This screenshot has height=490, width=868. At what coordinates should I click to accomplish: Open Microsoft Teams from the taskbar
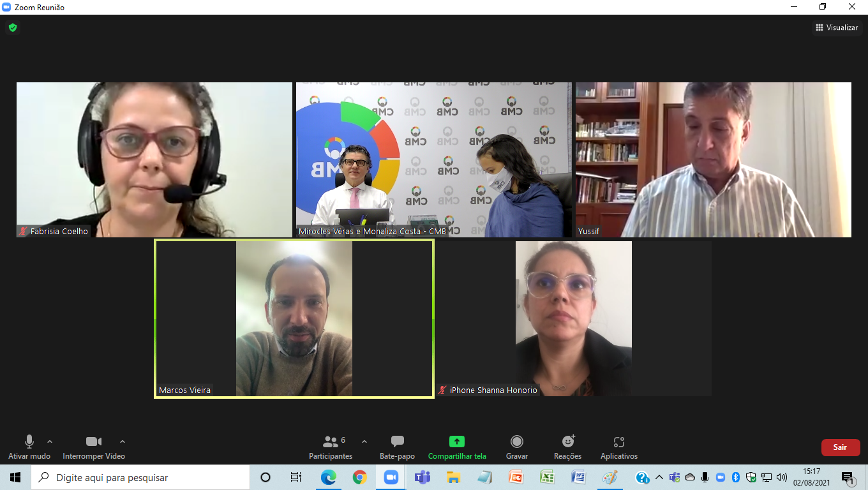[422, 477]
